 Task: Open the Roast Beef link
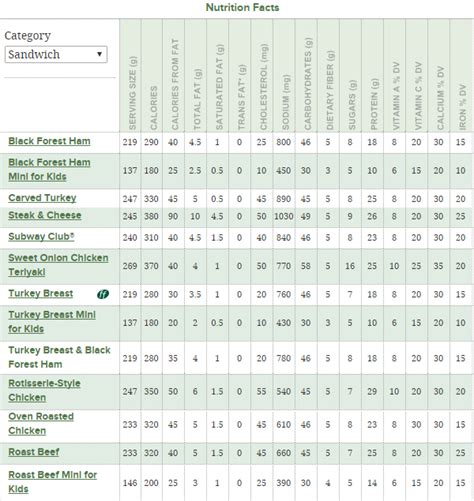(x=34, y=452)
